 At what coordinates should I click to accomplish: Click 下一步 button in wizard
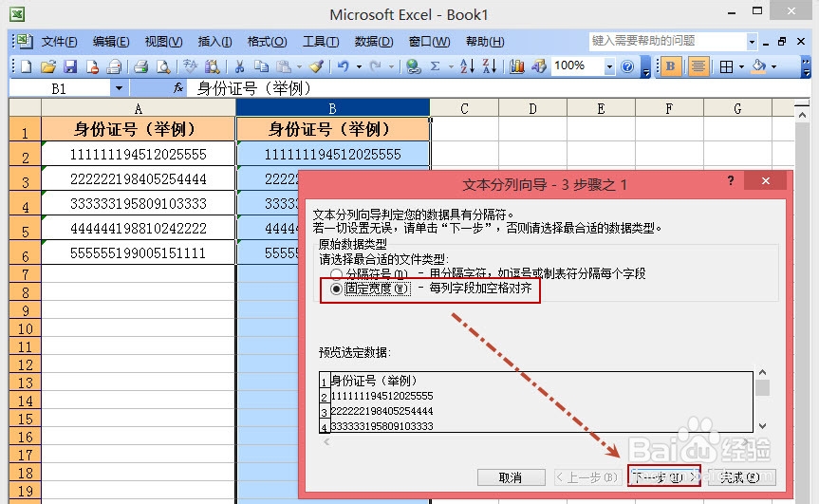[x=664, y=477]
